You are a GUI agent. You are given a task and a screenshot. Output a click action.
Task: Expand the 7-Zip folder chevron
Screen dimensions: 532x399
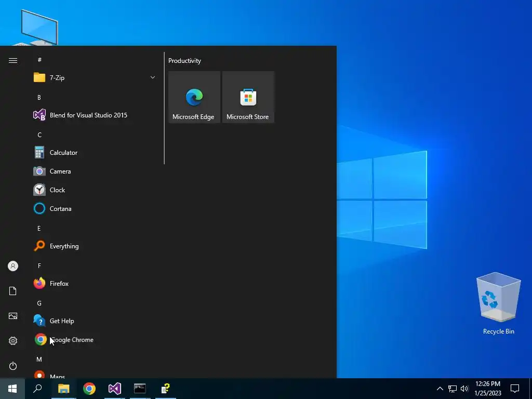[x=153, y=78]
